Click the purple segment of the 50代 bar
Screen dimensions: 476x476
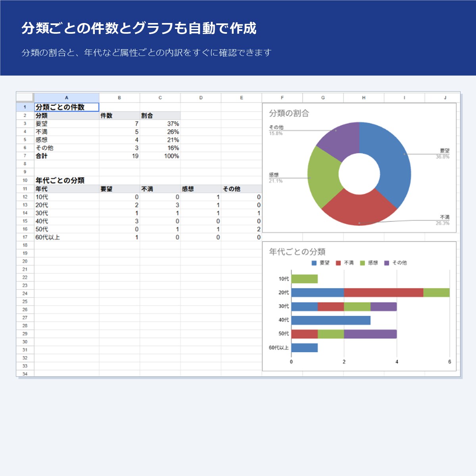click(x=370, y=334)
